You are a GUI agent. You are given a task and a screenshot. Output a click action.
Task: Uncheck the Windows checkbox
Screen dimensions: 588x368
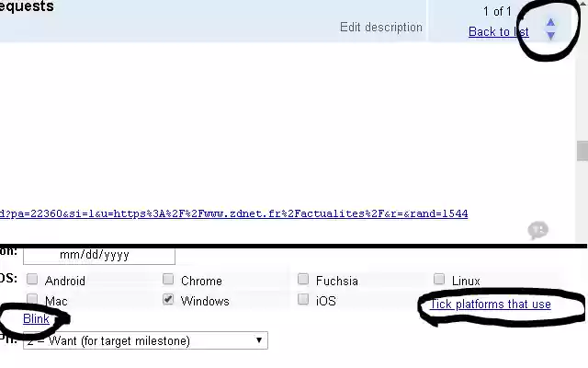click(168, 300)
